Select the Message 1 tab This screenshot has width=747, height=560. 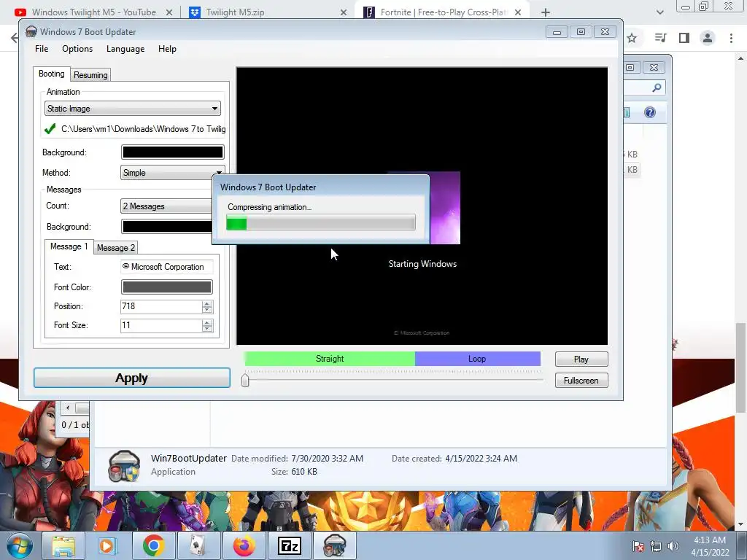(x=69, y=246)
